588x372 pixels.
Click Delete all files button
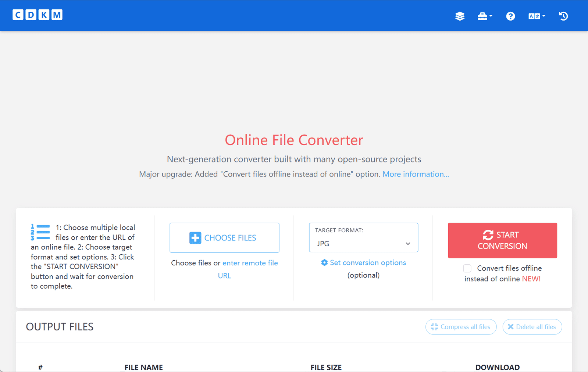tap(532, 327)
